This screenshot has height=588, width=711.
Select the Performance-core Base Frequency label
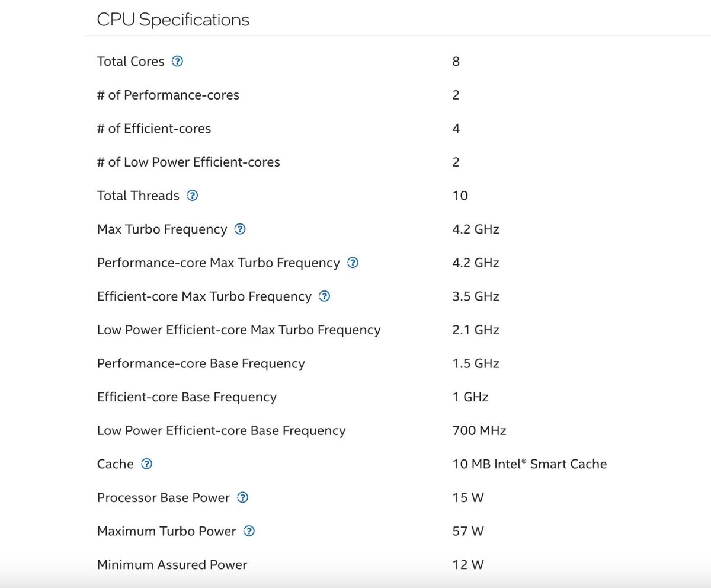coord(201,363)
